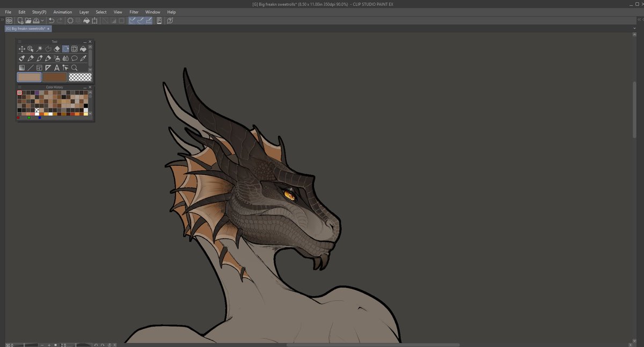Screen dimensions: 644x347
Task: Open the Animation menu
Action: [63, 12]
